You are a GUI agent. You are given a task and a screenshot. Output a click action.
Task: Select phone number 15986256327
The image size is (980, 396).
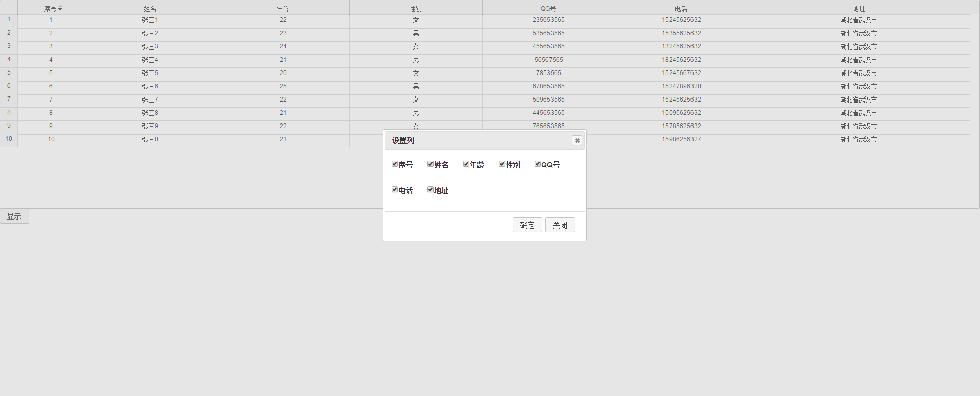coord(681,139)
